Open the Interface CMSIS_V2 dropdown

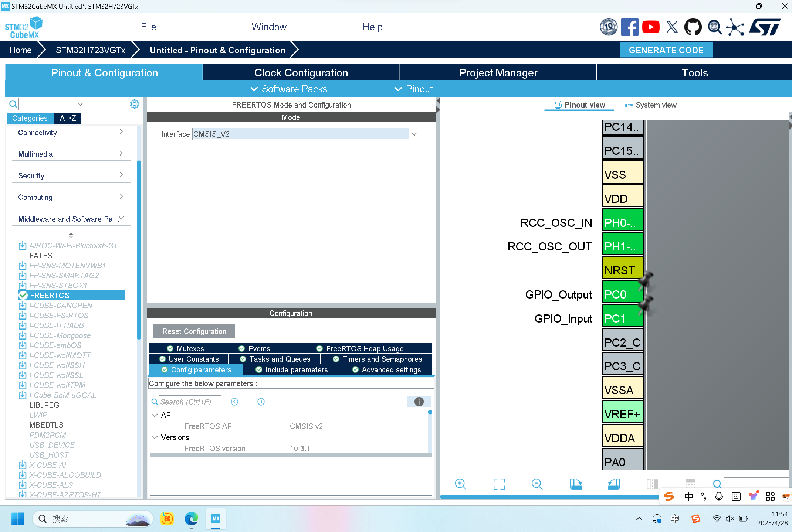click(414, 134)
